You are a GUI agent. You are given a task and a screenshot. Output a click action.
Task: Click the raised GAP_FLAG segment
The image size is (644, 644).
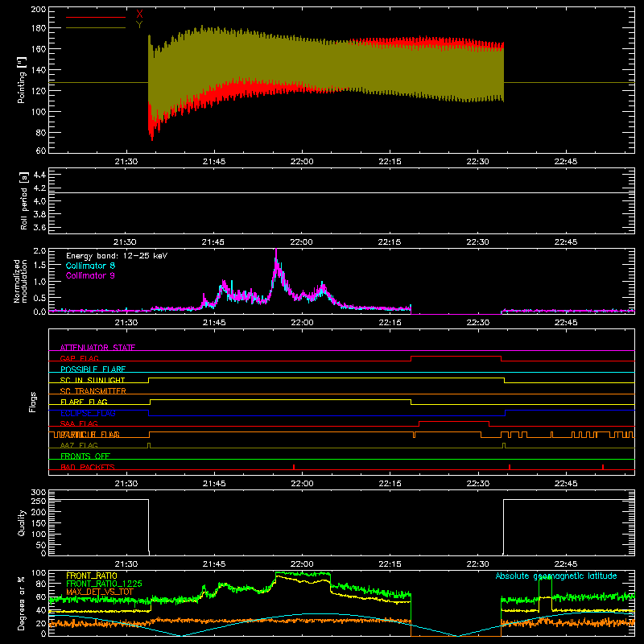[x=456, y=357]
